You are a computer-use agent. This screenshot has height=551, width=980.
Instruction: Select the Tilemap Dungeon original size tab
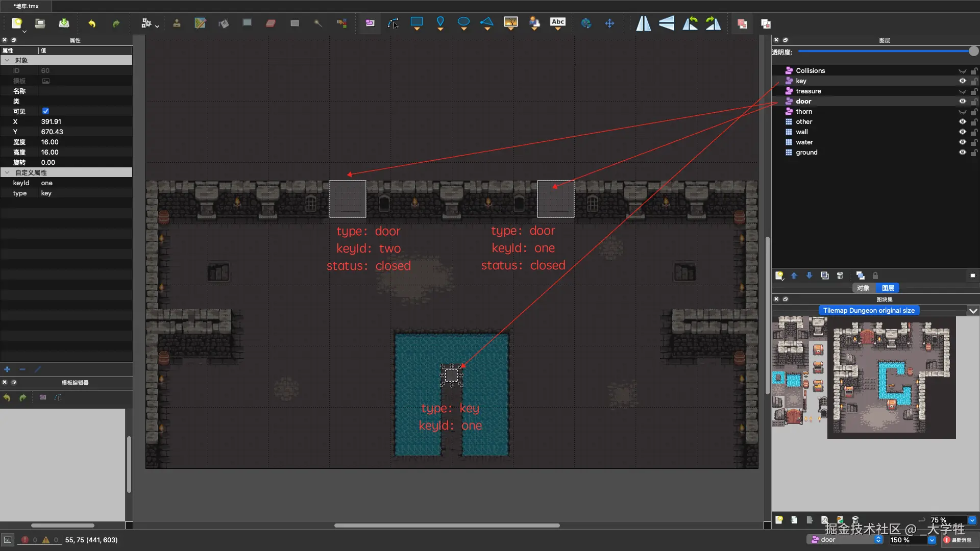[x=869, y=311]
